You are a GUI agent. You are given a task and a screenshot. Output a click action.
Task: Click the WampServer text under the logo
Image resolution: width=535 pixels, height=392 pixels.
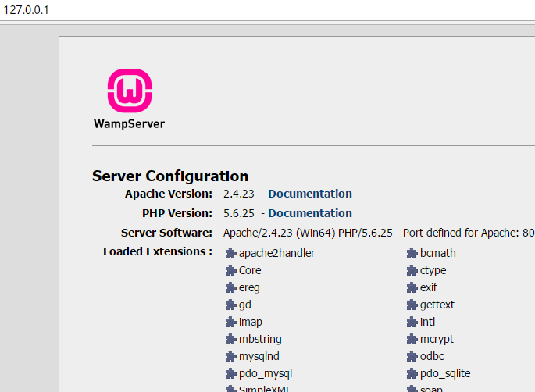click(130, 124)
